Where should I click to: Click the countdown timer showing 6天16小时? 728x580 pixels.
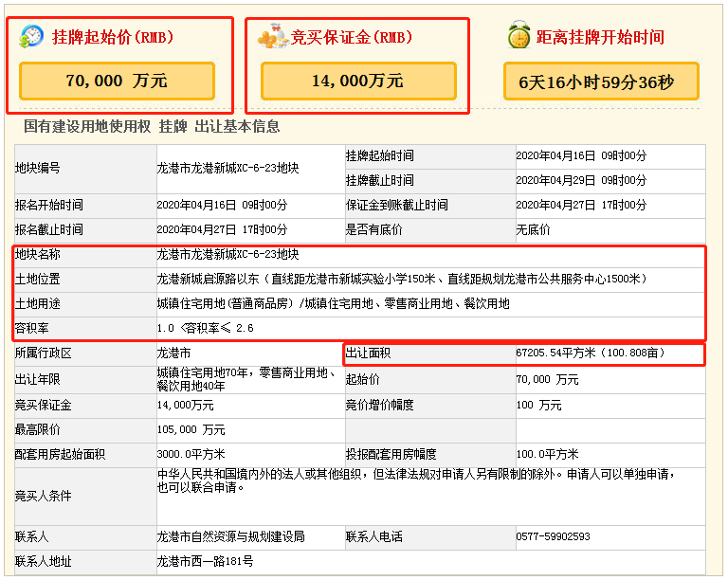(x=600, y=82)
